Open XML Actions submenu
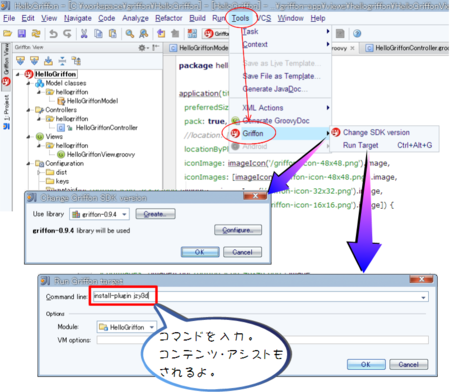The image size is (450, 392). [280, 108]
